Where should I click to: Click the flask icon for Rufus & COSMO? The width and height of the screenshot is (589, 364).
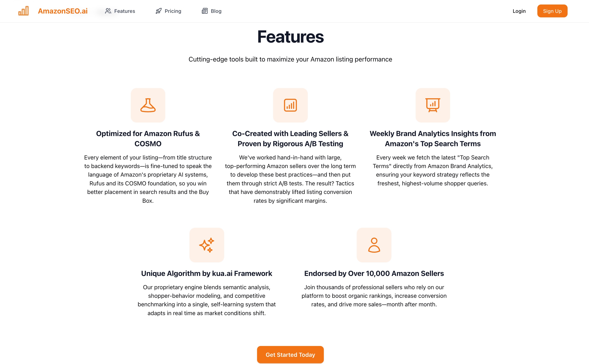pos(148,105)
